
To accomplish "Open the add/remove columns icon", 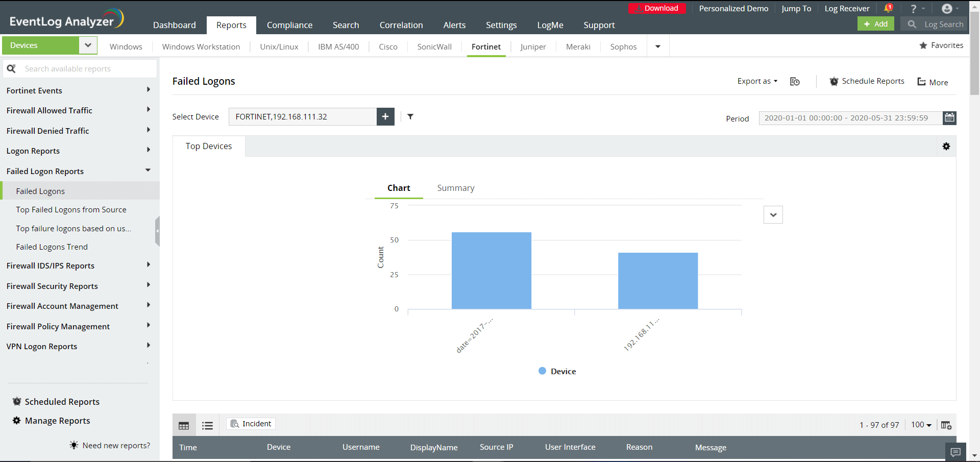I will click(x=946, y=425).
